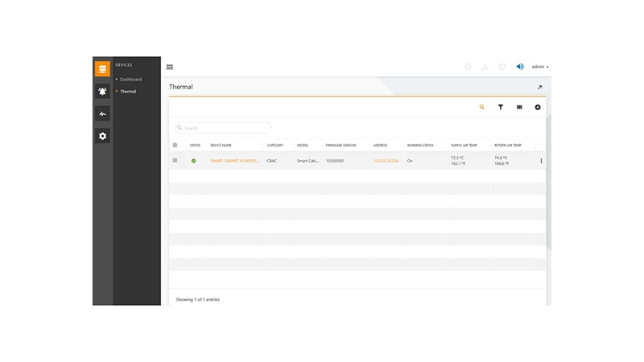Click the add device plus icon

538,107
